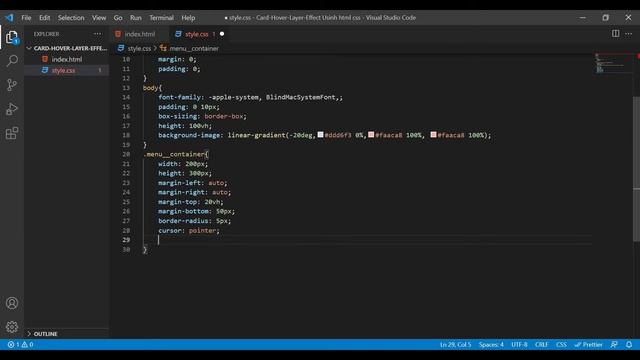Open the Explorer view in activity bar
Viewport: 640px width, 360px height.
point(12,37)
